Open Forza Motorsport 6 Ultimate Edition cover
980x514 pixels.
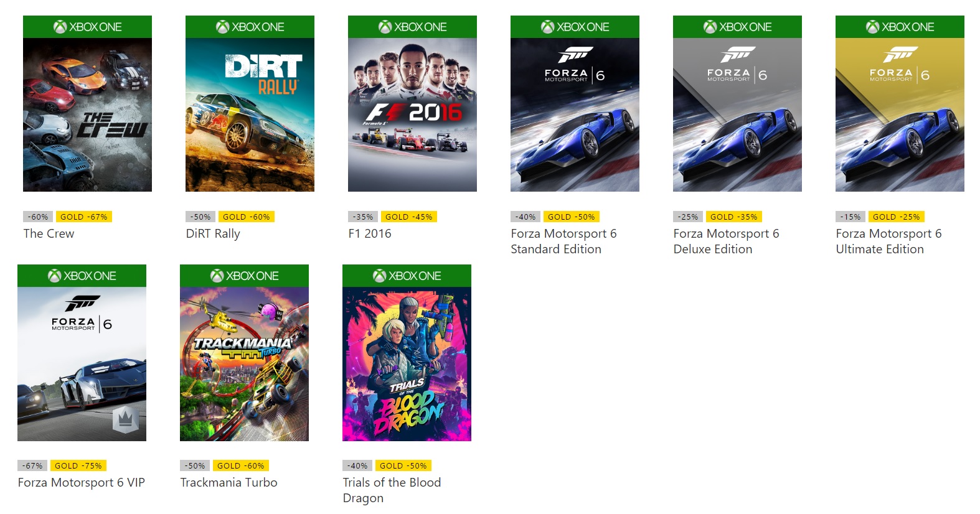click(900, 115)
